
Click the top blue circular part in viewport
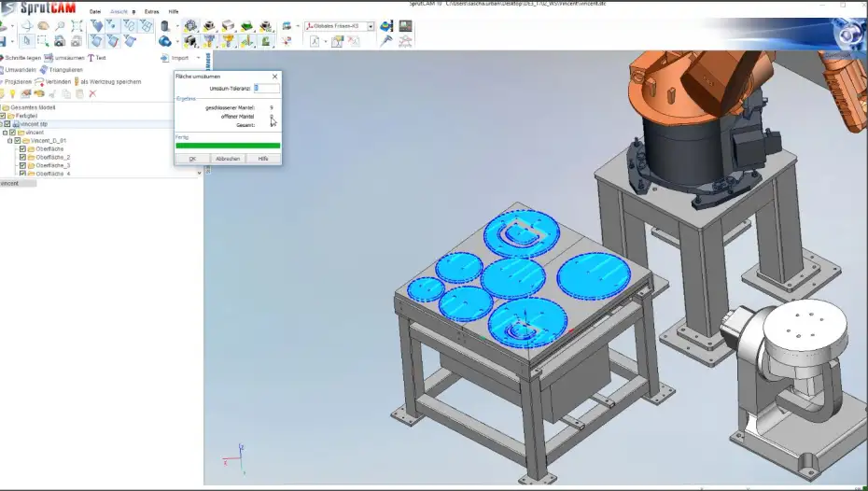click(x=522, y=233)
